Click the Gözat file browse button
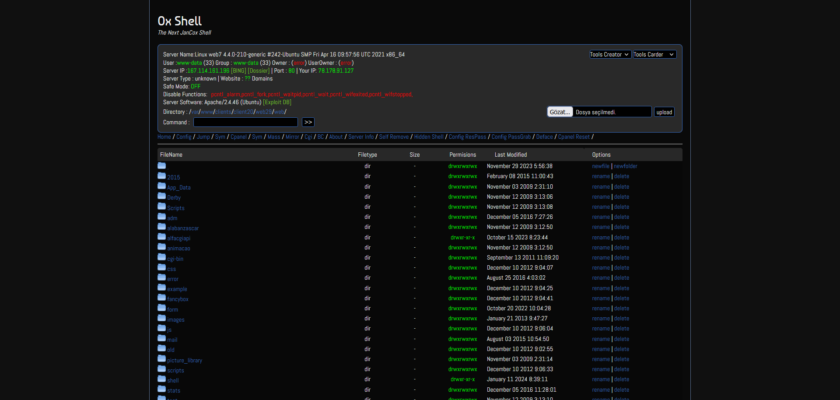 560,112
